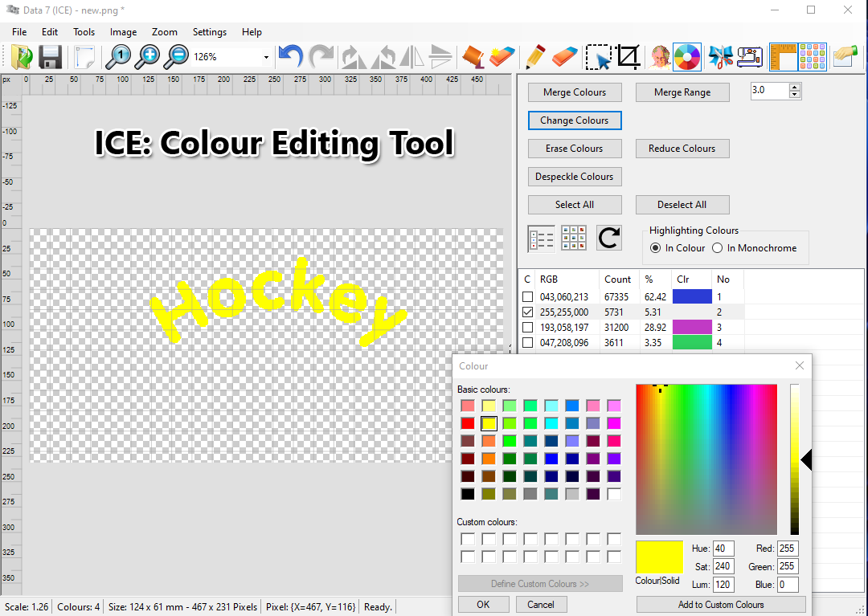
Task: Click the save floppy disk icon
Action: click(51, 56)
